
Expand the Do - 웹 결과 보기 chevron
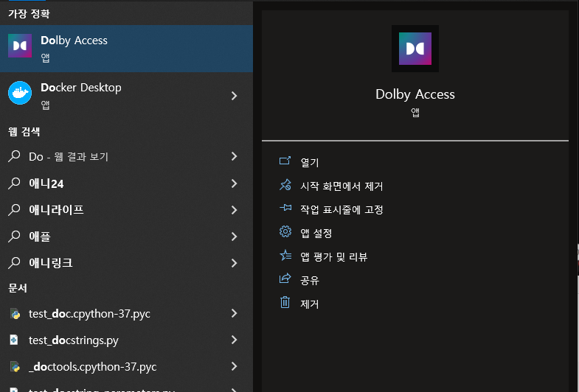pyautogui.click(x=234, y=156)
